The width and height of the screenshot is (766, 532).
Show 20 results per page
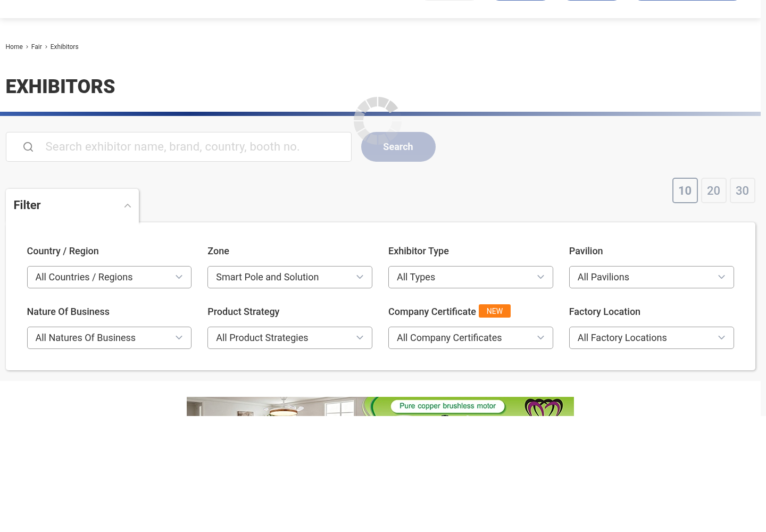click(714, 190)
